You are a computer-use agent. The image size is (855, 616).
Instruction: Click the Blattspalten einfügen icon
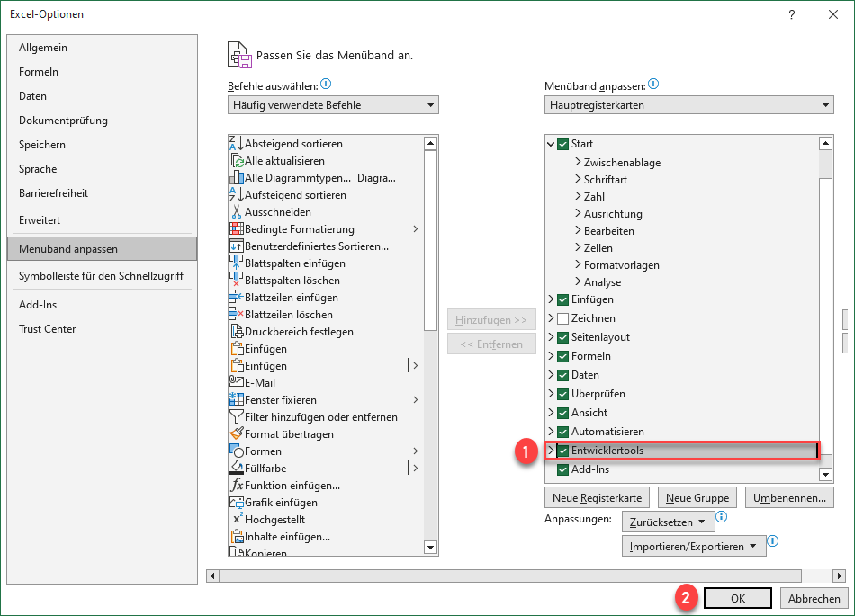(x=236, y=263)
